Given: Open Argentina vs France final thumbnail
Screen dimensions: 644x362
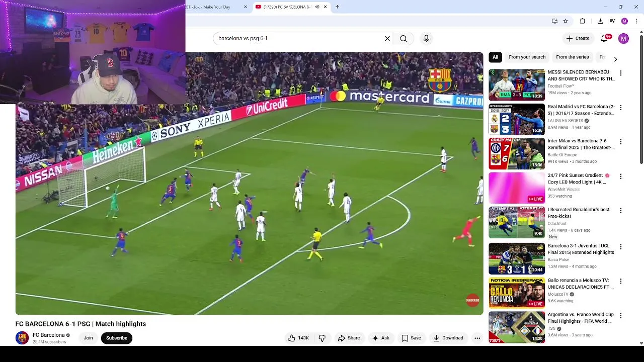Looking at the screenshot, I should 517,327.
